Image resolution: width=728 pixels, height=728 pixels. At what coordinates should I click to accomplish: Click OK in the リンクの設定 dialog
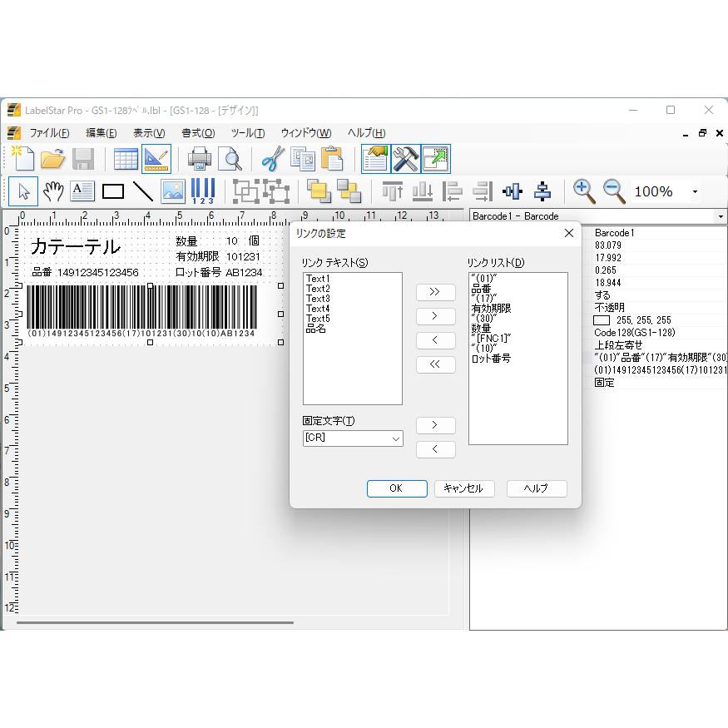pos(397,488)
